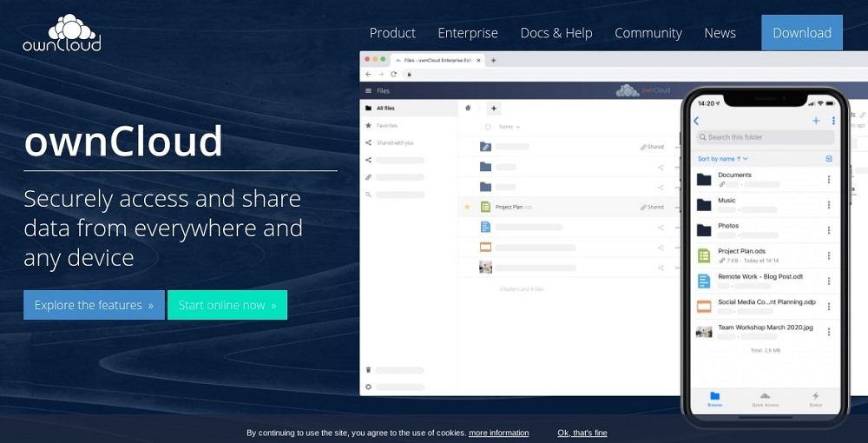Click the home breadcrumb icon
868x443 pixels.
pos(468,108)
